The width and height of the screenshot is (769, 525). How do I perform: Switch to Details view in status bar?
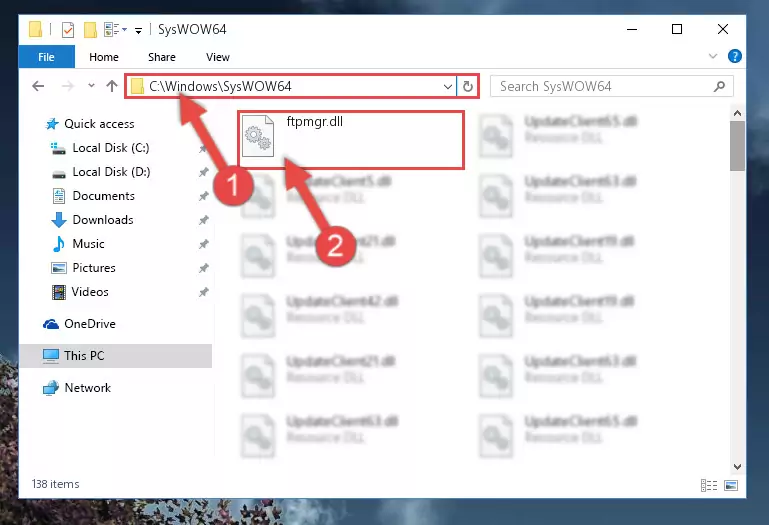[709, 485]
